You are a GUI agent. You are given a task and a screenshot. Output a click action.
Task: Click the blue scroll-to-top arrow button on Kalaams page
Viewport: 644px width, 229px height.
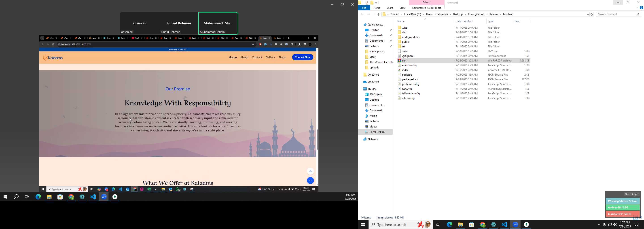tap(310, 180)
